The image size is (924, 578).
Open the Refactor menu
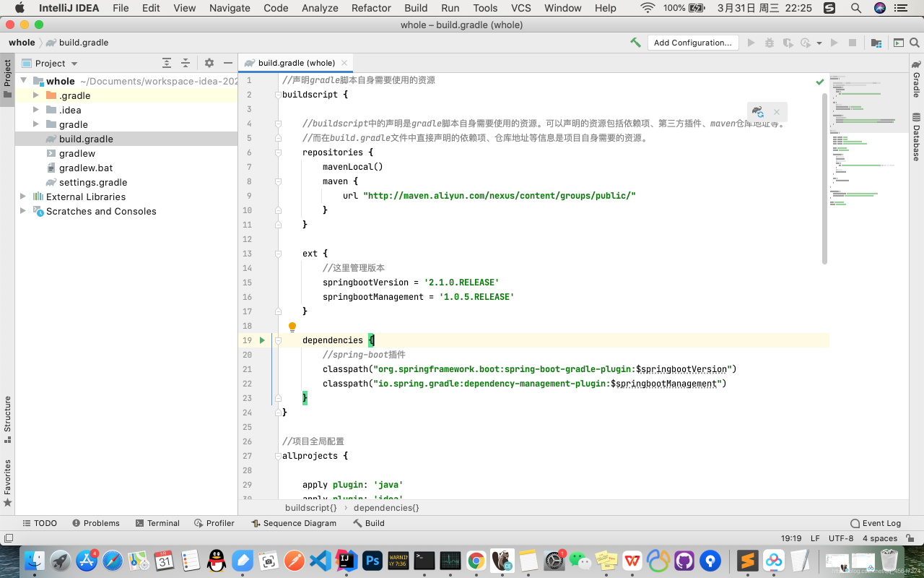click(371, 8)
